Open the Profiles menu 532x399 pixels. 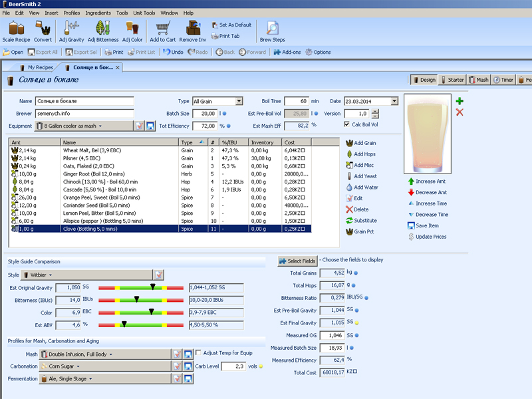[72, 13]
